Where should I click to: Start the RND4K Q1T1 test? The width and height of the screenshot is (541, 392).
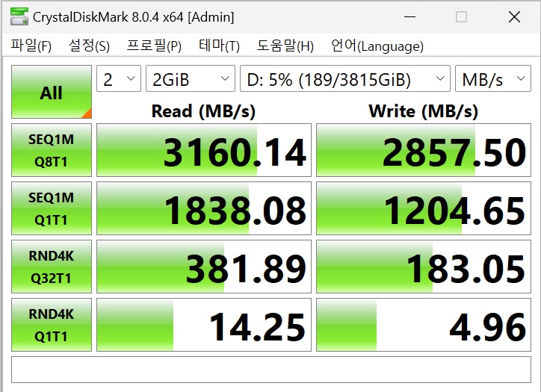coord(52,325)
